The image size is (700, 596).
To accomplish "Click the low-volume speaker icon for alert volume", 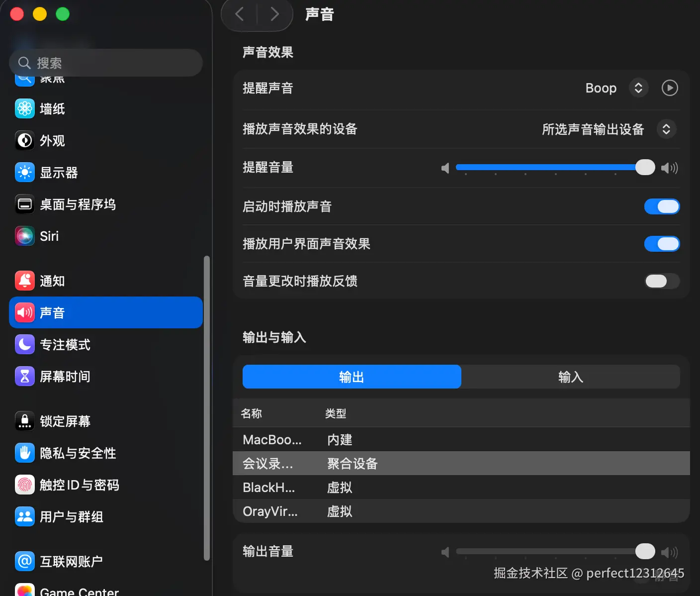I will click(x=445, y=168).
